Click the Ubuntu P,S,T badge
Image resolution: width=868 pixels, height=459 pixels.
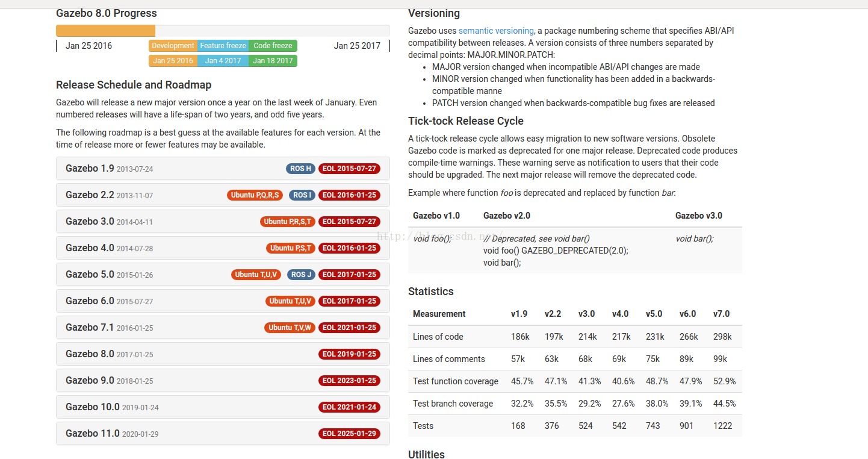291,248
